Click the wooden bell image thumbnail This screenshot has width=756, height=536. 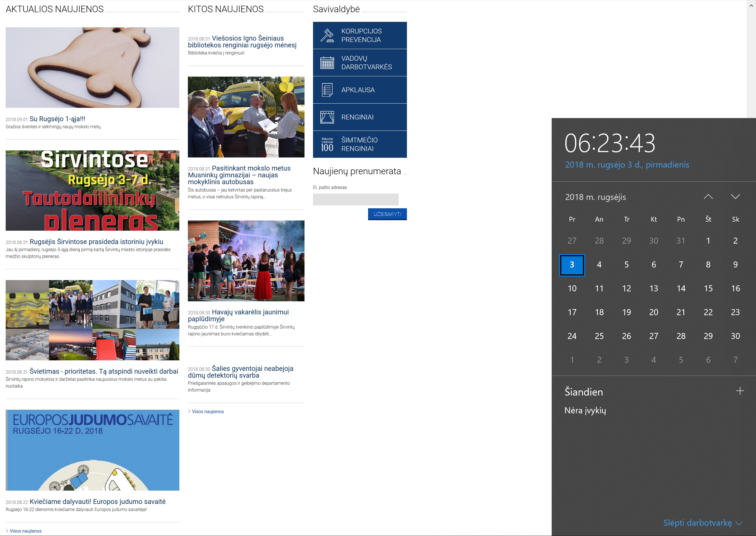tap(93, 67)
